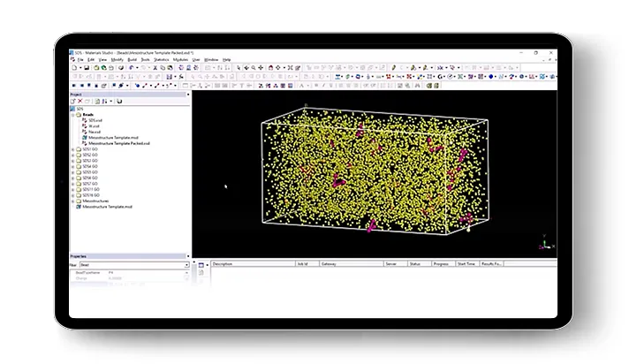Click the sort icon in Project toolbar
The image size is (629, 364).
click(105, 101)
